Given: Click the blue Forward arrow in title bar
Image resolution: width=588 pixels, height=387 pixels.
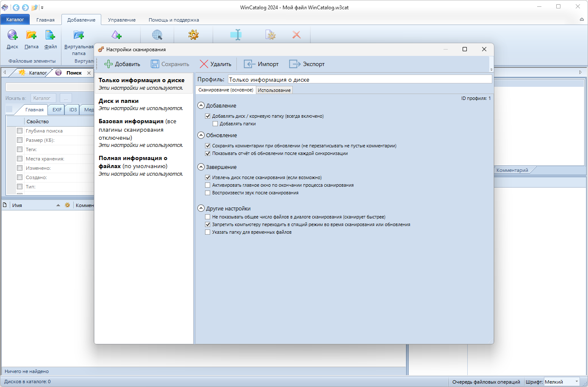Looking at the screenshot, I should point(25,7).
